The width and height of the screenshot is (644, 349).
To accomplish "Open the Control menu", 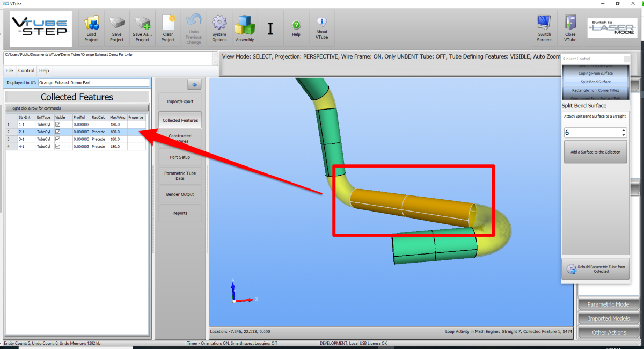I will tap(26, 70).
